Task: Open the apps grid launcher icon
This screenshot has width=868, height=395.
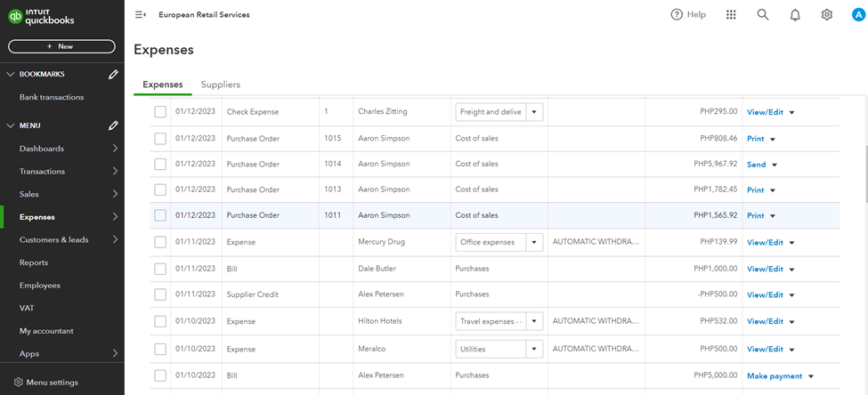Action: [x=731, y=15]
